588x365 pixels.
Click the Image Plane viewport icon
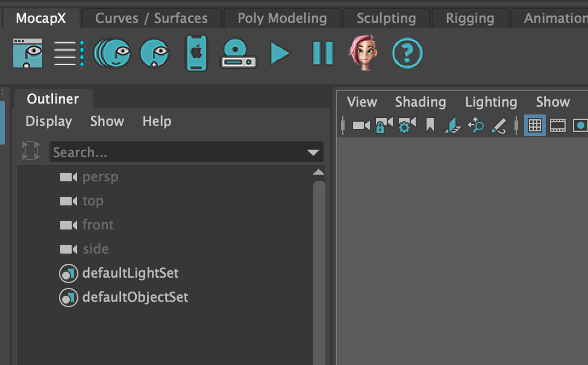tap(452, 125)
